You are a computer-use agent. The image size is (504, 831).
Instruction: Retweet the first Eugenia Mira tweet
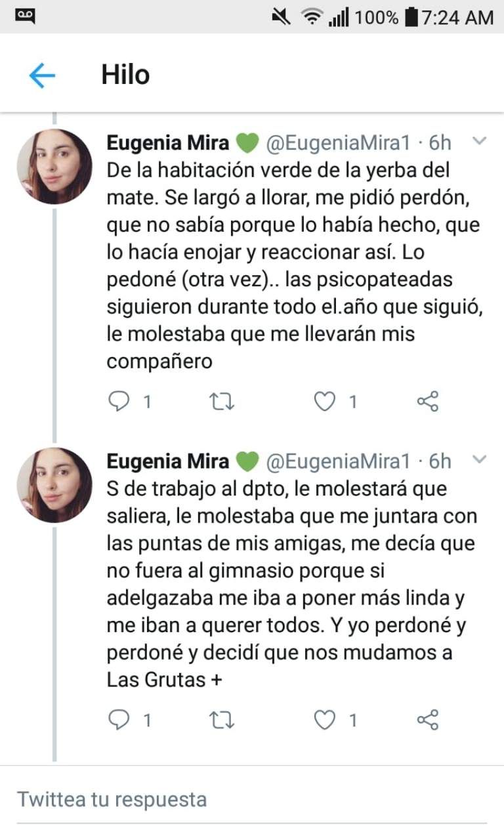click(x=222, y=402)
